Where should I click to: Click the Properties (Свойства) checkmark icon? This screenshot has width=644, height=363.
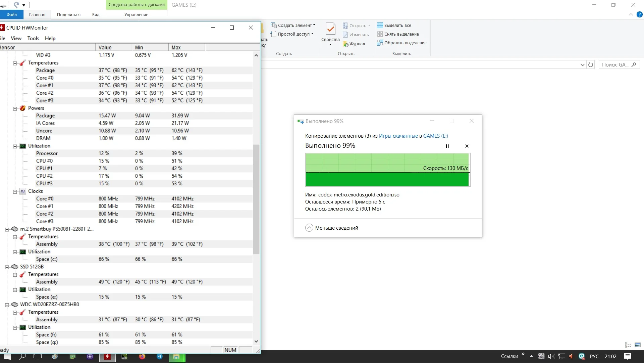point(330,30)
